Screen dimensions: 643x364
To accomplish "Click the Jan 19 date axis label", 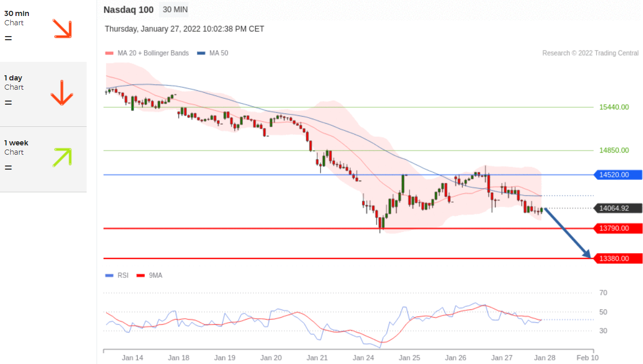I will (225, 357).
